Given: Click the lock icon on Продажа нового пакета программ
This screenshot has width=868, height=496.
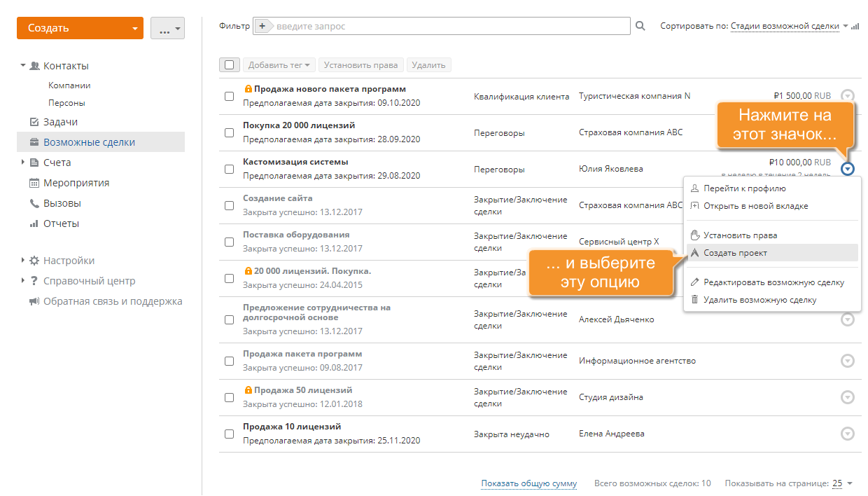Looking at the screenshot, I should coord(248,89).
